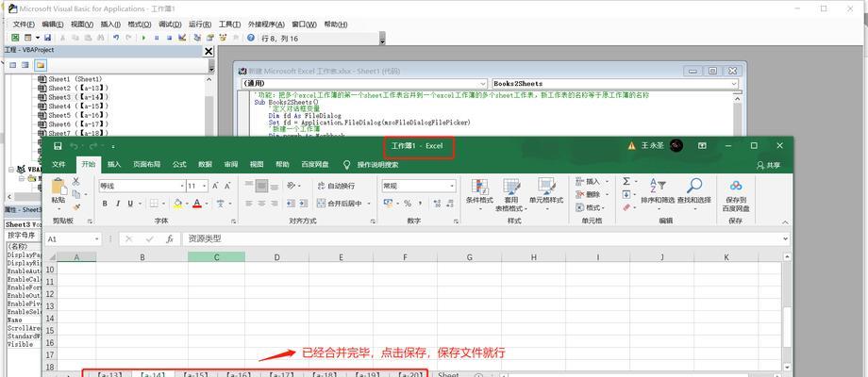The width and height of the screenshot is (868, 377).
Task: Click the Paste clipboard icon
Action: pos(58,187)
